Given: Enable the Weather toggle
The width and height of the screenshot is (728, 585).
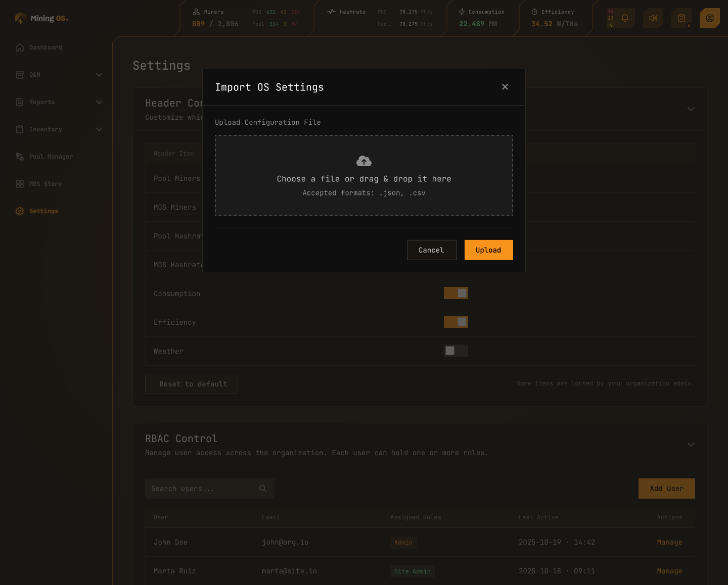Looking at the screenshot, I should click(x=456, y=351).
